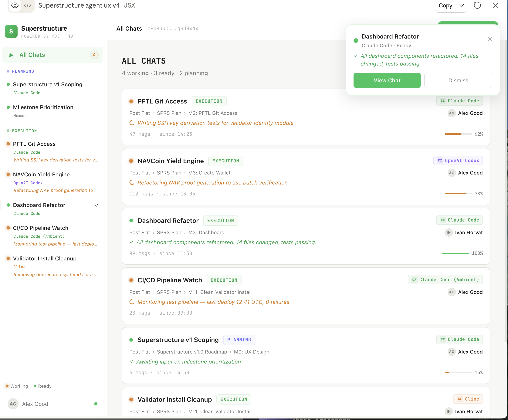The width and height of the screenshot is (508, 420).
Task: Switch to the All Chats tab header
Action: pos(129,29)
